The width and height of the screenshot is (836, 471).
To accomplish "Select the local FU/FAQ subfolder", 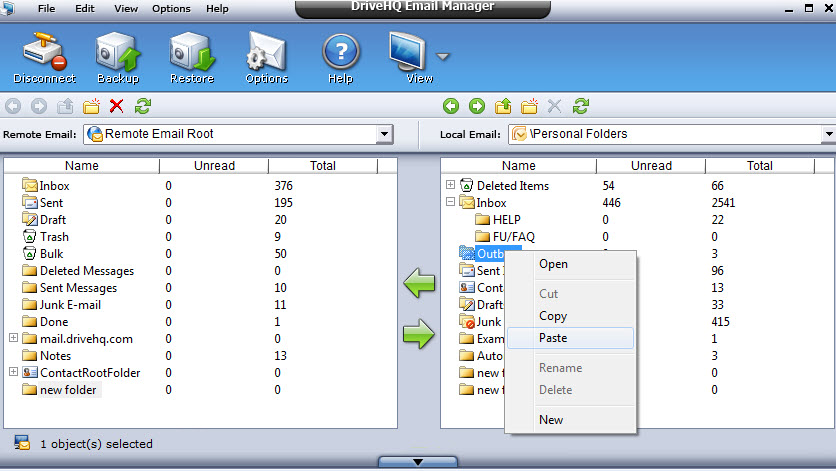I will pos(505,237).
